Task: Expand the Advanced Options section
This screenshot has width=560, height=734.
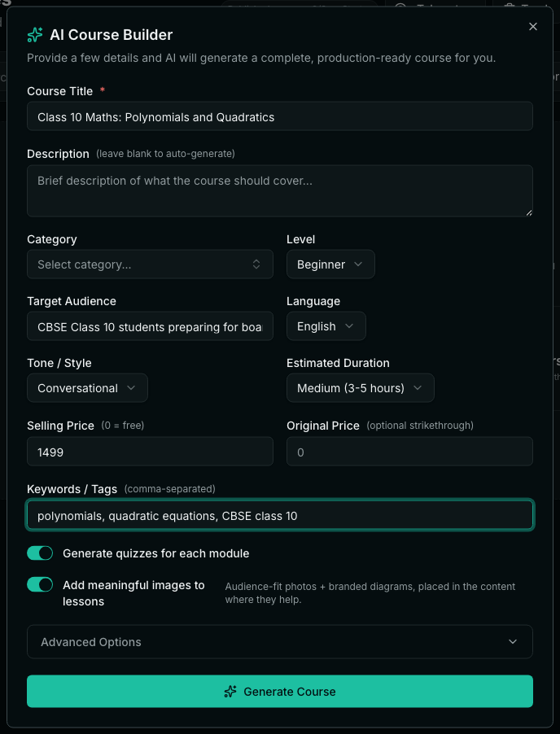Action: pyautogui.click(x=280, y=642)
